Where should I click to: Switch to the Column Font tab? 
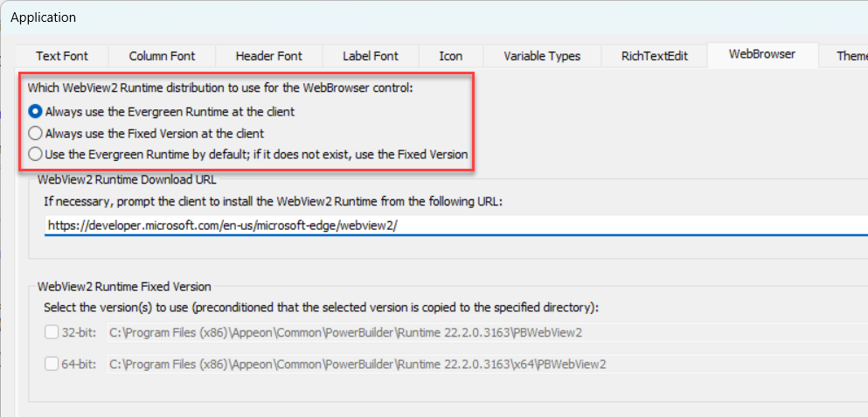coord(162,56)
